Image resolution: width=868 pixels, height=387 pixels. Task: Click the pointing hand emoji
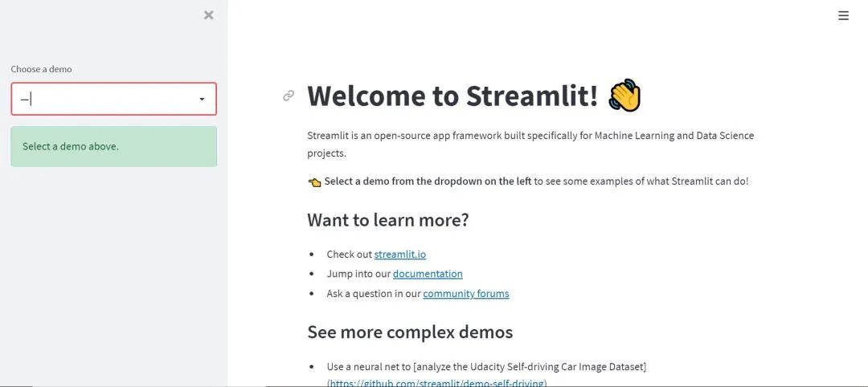pos(314,182)
